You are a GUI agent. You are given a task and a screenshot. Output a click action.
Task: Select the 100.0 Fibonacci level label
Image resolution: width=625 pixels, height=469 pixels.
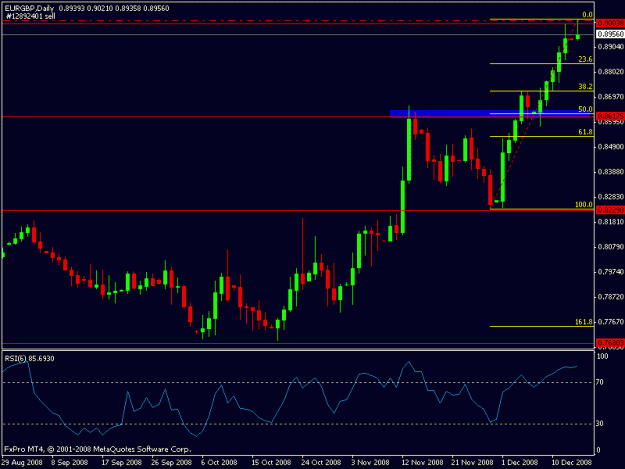pos(584,204)
